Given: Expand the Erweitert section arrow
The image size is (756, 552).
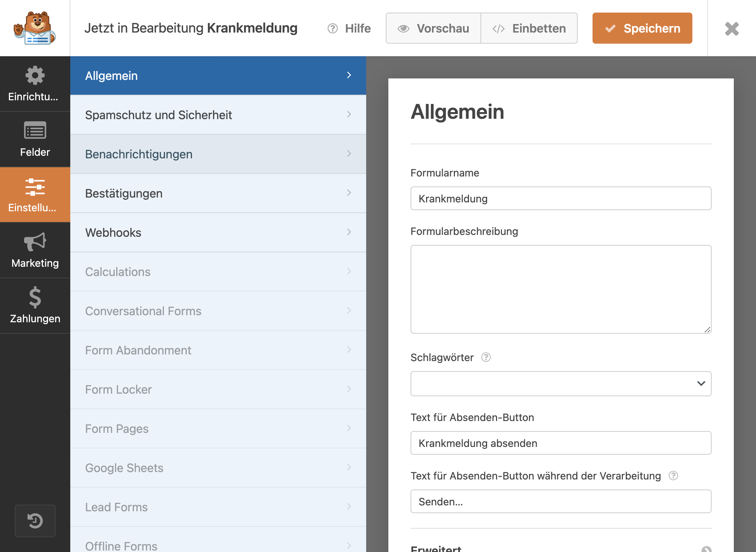Looking at the screenshot, I should (x=706, y=549).
